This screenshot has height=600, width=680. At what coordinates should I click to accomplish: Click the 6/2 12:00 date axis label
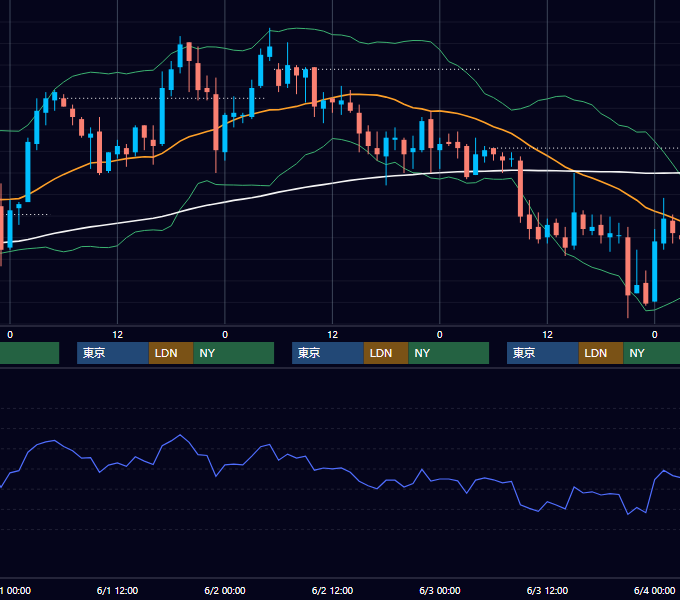[332, 590]
